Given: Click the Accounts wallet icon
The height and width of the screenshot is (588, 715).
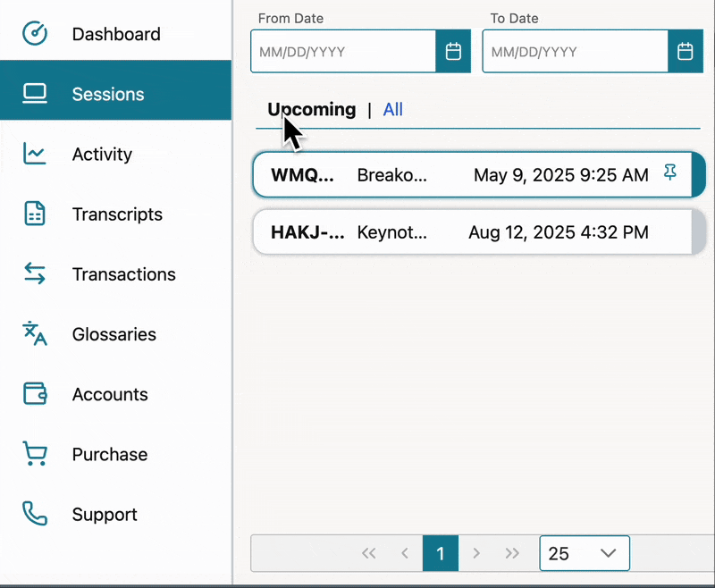Looking at the screenshot, I should coord(35,394).
